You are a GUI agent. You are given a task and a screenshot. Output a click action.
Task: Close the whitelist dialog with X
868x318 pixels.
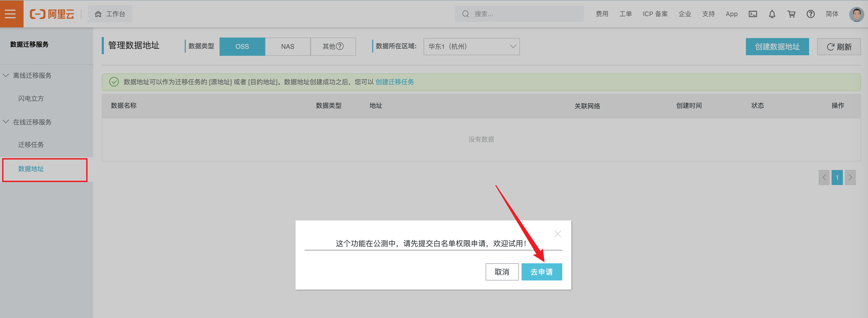click(557, 234)
